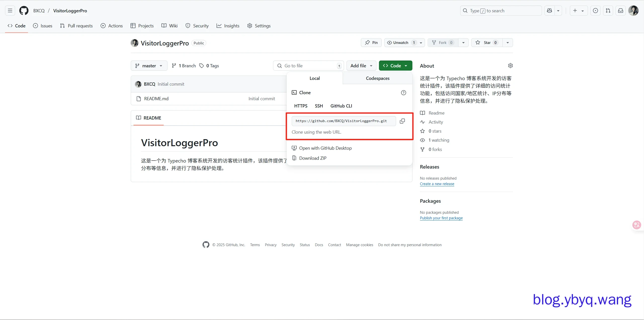This screenshot has width=644, height=320.
Task: Open the repository Settings tab
Action: click(x=259, y=26)
